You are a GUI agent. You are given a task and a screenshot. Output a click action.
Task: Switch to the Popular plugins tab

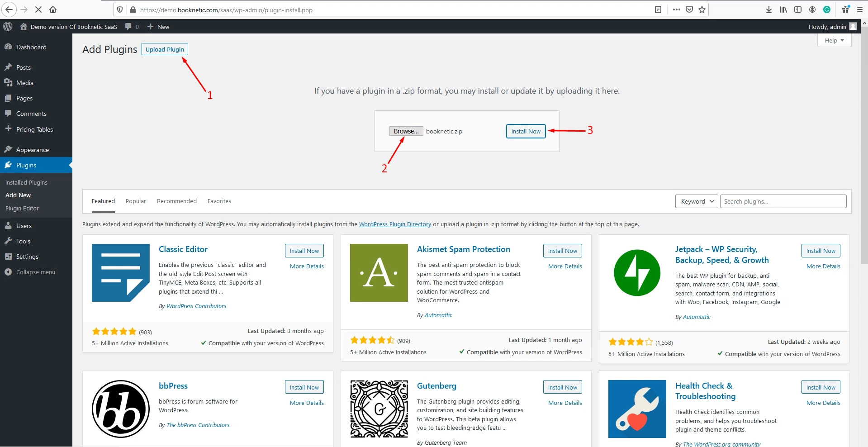(136, 201)
